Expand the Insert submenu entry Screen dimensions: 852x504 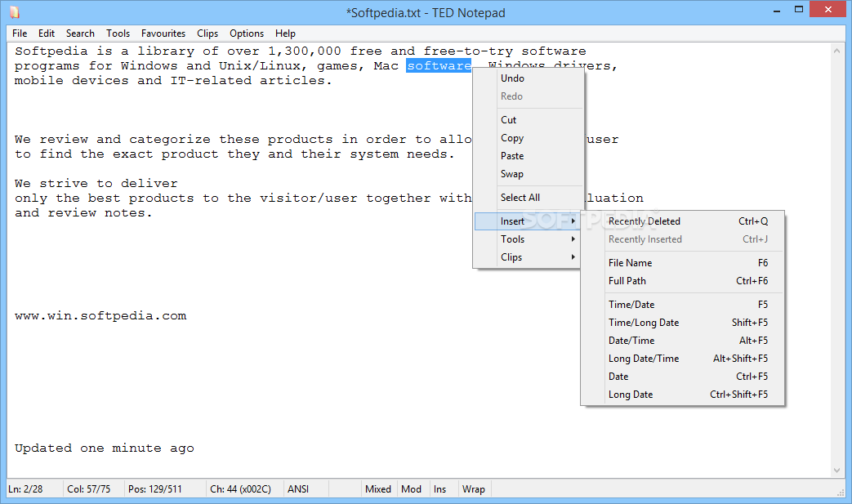[527, 221]
